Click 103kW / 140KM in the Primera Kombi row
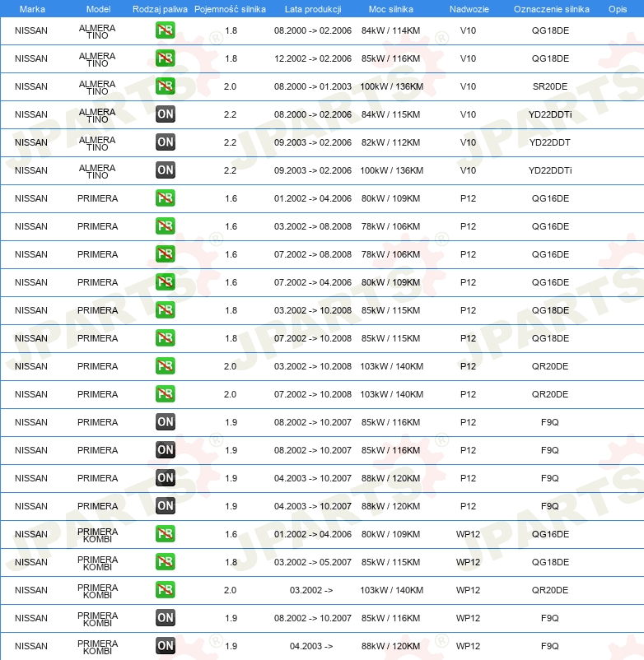 391,590
